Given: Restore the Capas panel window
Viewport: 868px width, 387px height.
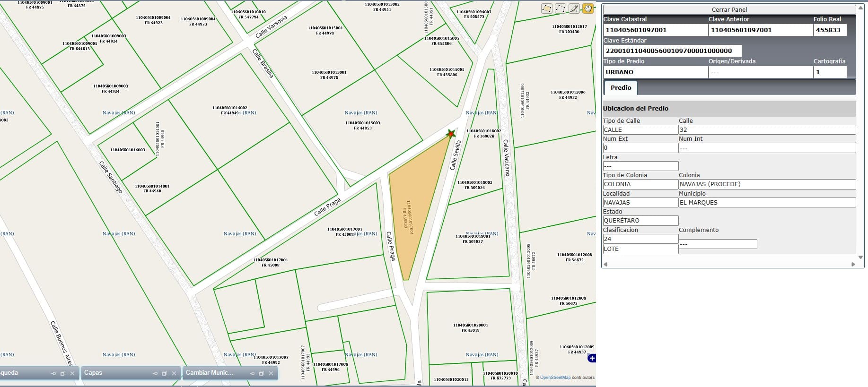Looking at the screenshot, I should click(165, 373).
